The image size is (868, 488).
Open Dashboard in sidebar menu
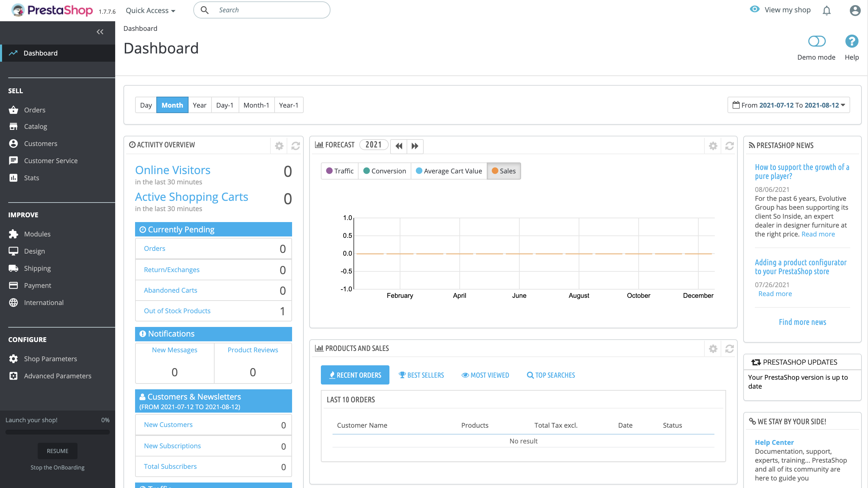click(58, 53)
